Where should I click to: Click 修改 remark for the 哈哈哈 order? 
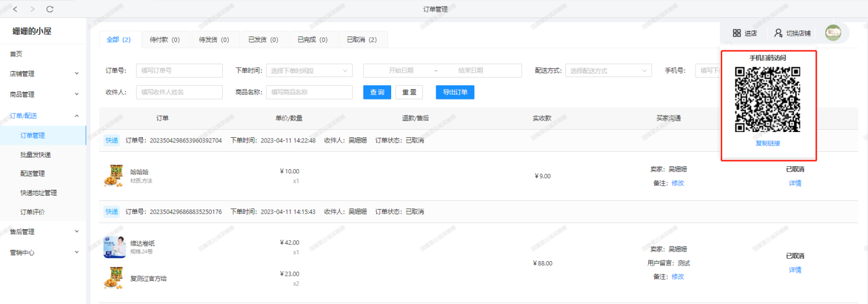(678, 183)
